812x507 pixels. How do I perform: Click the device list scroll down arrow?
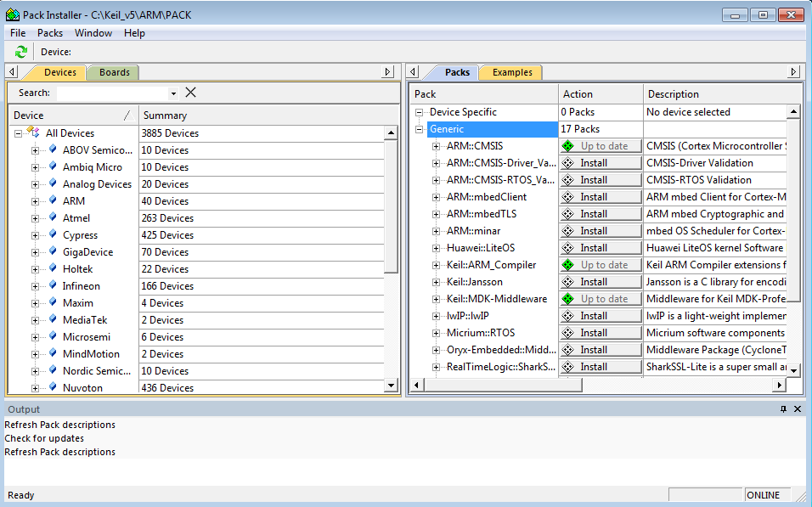coord(392,386)
